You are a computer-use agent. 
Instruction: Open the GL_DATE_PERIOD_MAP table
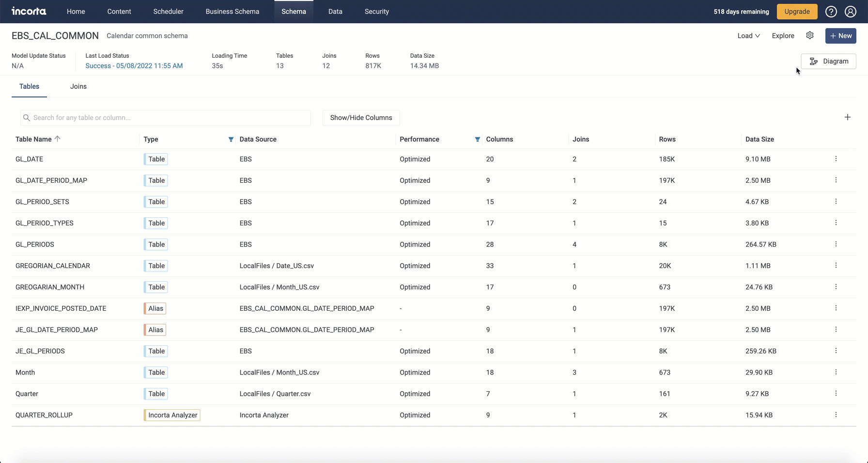coord(51,180)
